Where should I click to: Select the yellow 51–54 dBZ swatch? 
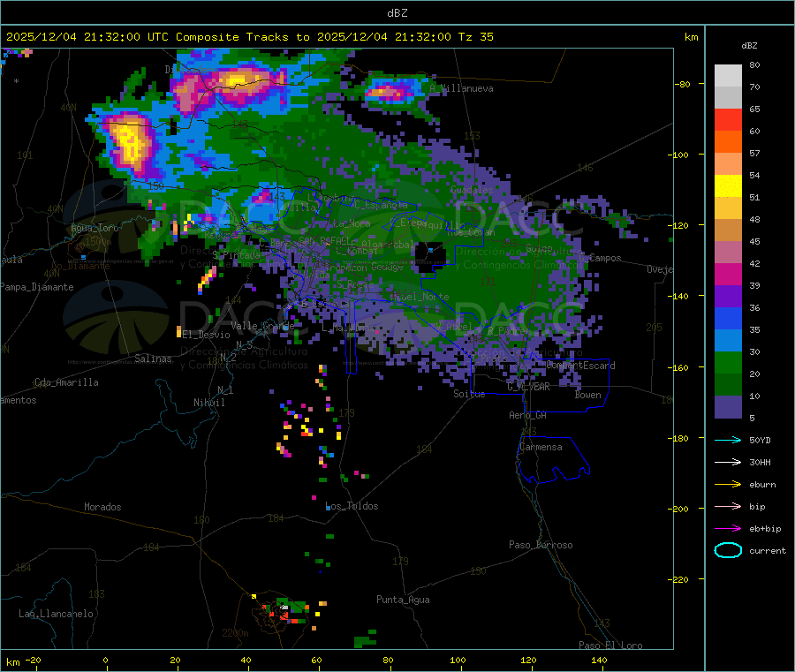tap(728, 186)
